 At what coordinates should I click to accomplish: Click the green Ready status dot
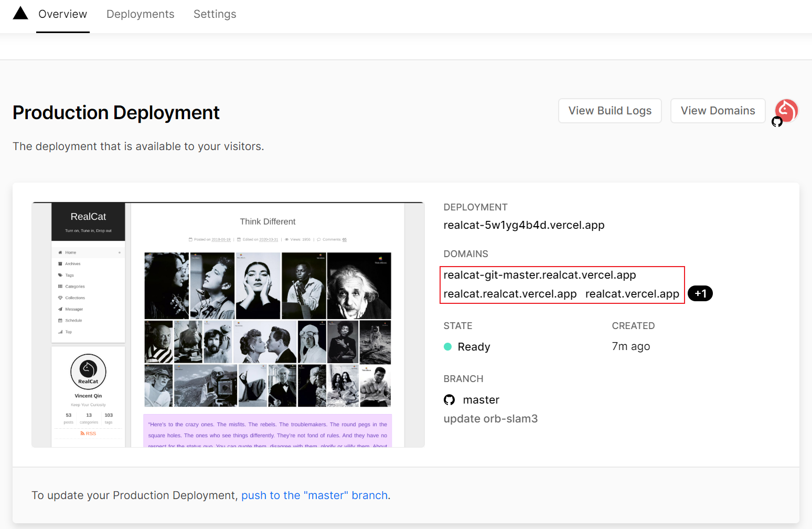(x=448, y=346)
